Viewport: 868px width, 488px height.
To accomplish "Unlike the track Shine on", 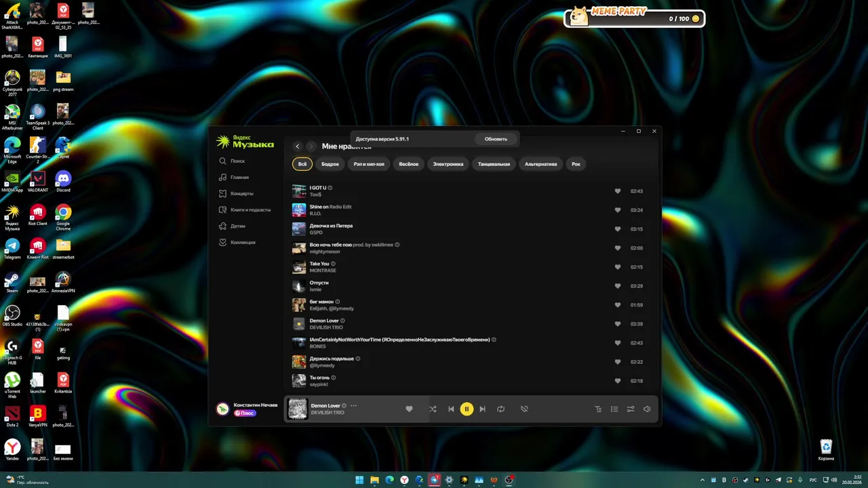I will click(618, 210).
